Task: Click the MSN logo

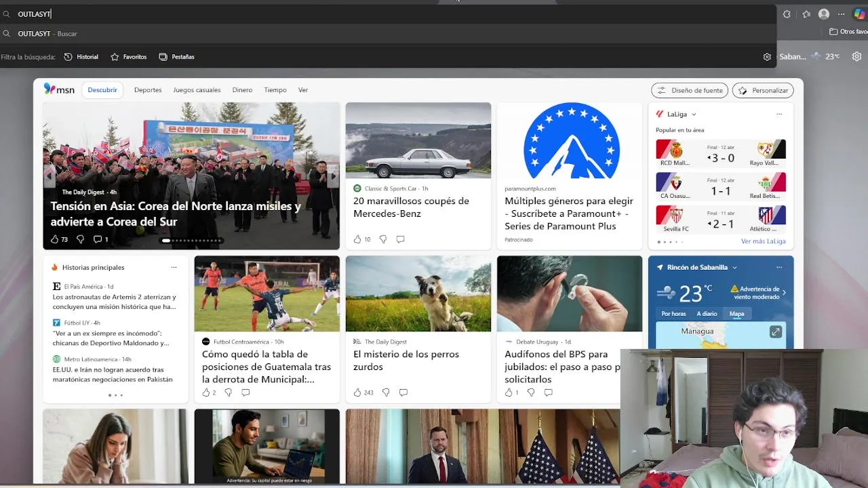Action: tap(59, 89)
